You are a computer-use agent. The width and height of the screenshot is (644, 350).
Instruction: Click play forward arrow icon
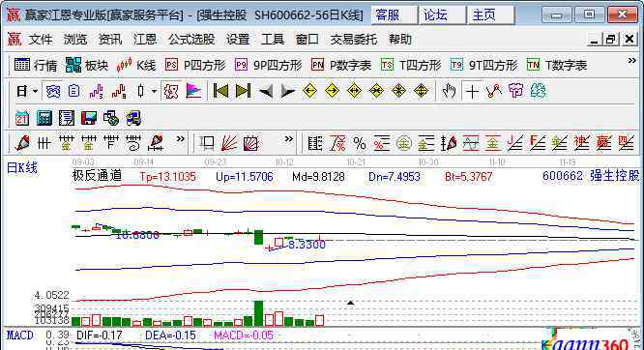(288, 91)
